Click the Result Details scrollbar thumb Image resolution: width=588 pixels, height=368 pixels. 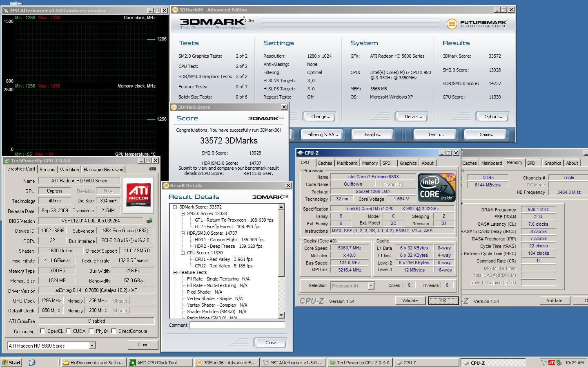click(x=281, y=243)
